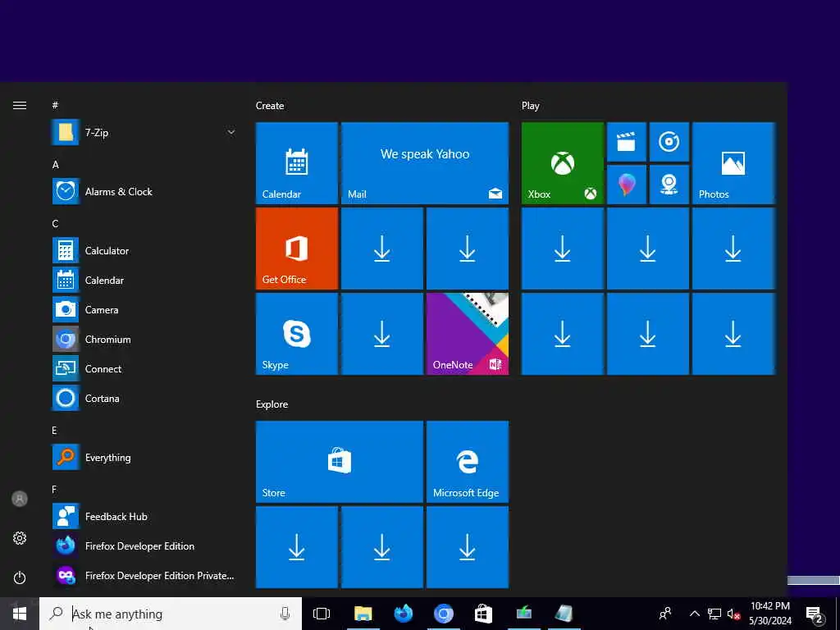This screenshot has height=630, width=840.
Task: Launch Alarms & Clock from app list
Action: click(144, 191)
